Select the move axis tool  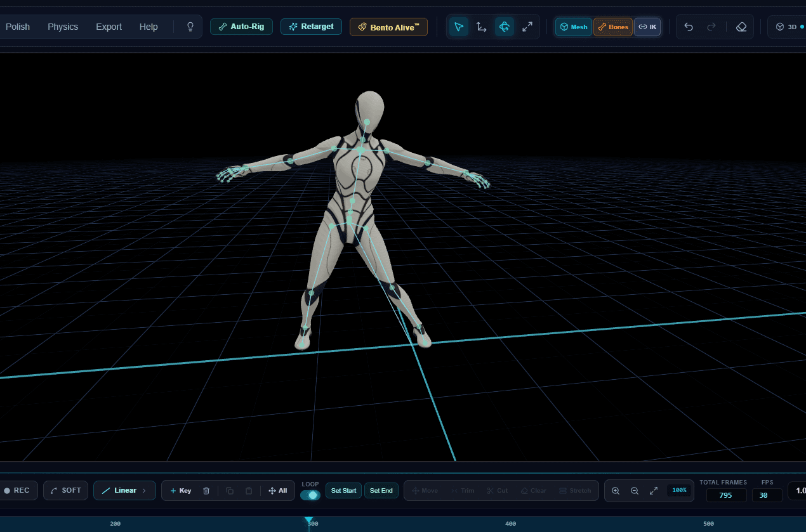(x=482, y=27)
